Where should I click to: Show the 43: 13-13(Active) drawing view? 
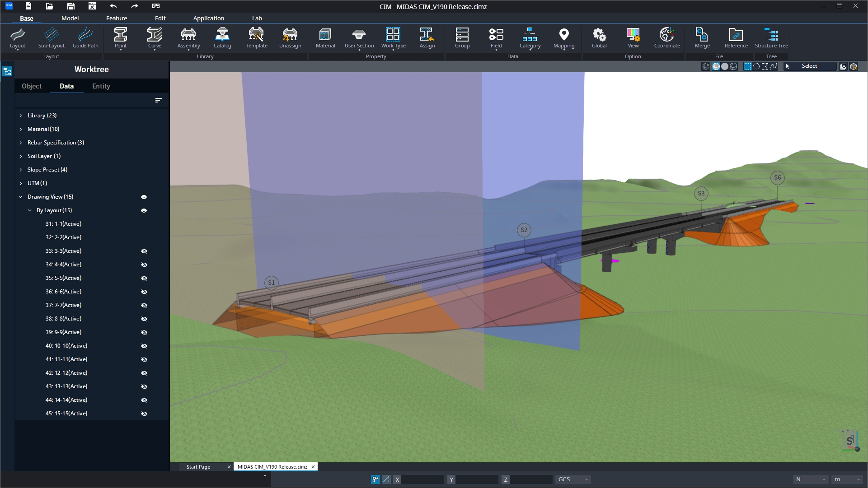pyautogui.click(x=144, y=386)
